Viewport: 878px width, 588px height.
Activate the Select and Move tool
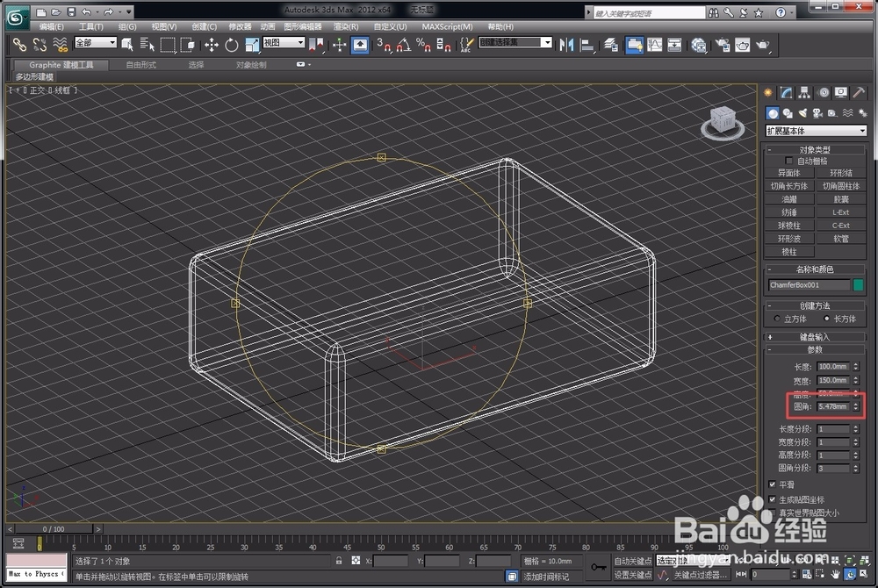click(x=211, y=45)
